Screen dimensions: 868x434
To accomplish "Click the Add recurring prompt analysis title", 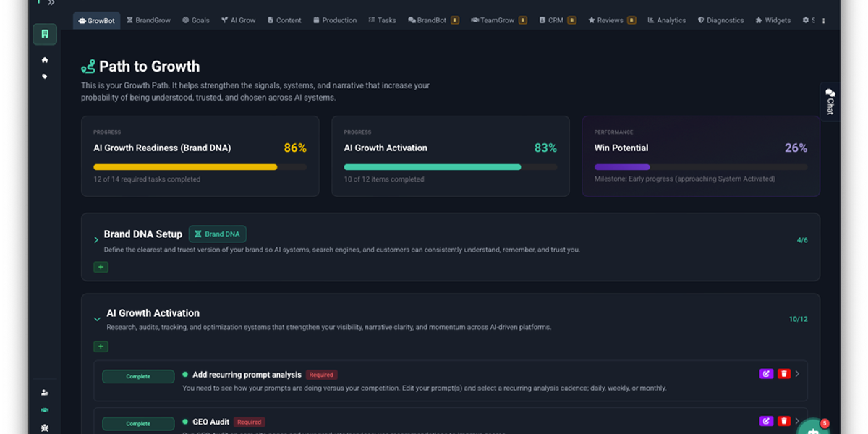I will coord(247,375).
